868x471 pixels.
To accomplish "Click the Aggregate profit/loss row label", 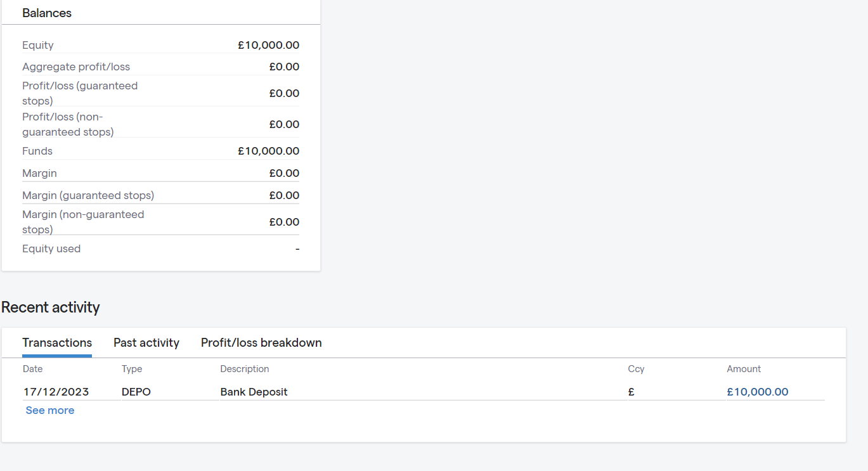I will tap(76, 67).
